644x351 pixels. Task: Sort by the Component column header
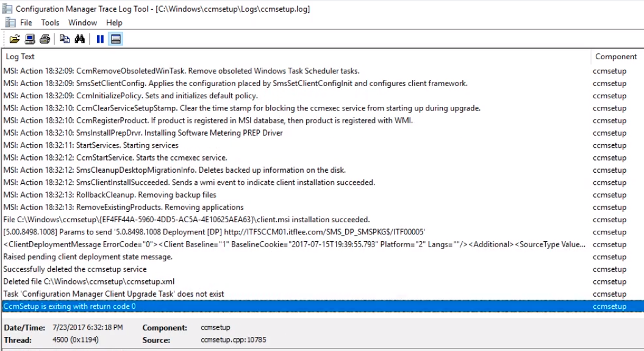click(x=617, y=57)
